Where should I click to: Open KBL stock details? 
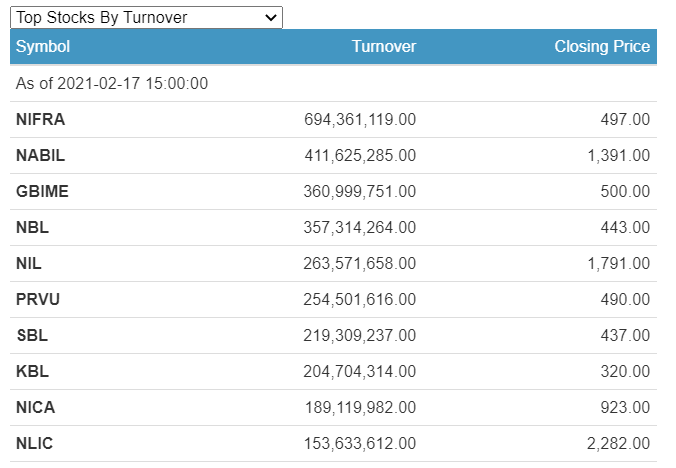(x=32, y=371)
